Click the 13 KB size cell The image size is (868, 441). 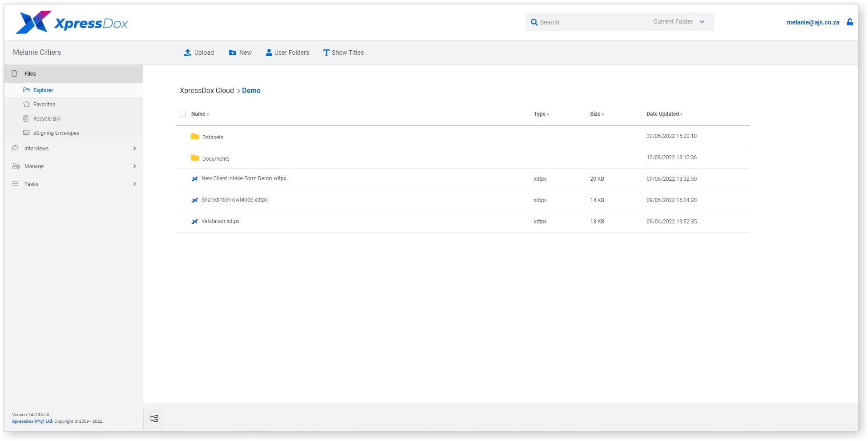pos(597,222)
